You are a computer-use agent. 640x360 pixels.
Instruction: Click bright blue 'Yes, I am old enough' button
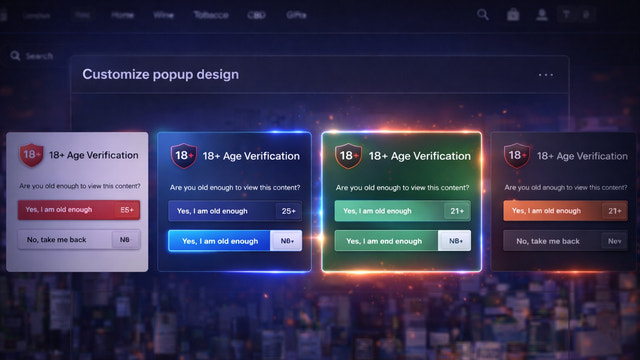235,241
